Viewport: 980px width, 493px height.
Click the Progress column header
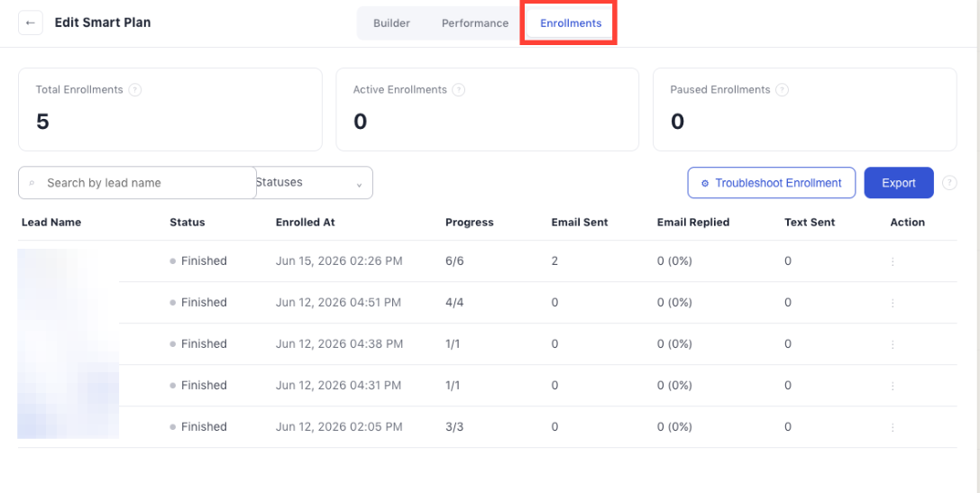[470, 223]
